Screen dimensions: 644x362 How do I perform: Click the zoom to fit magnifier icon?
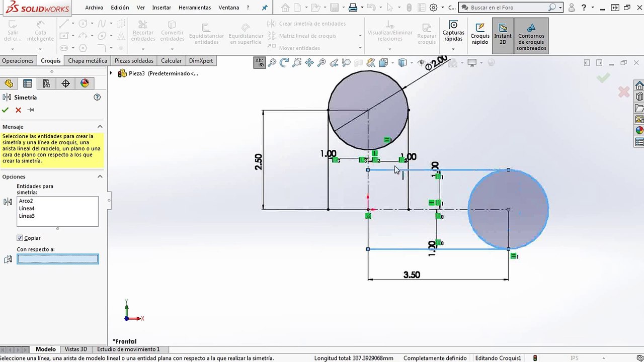click(272, 63)
